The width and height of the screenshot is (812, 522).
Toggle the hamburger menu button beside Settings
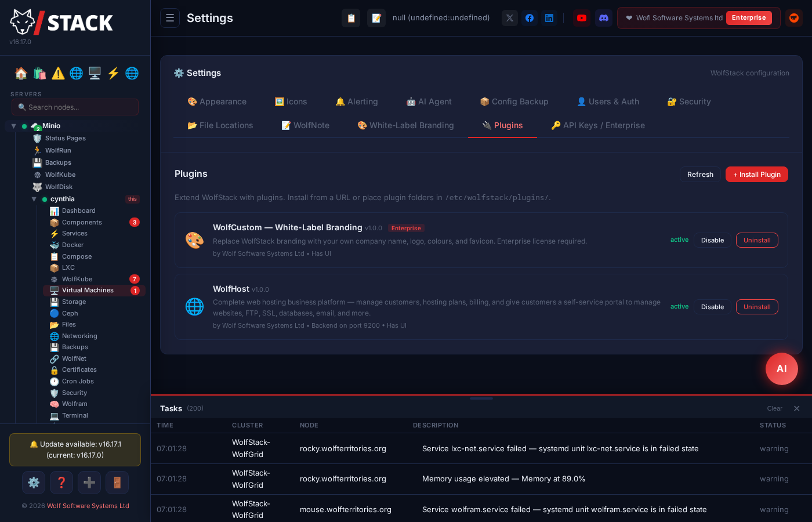click(170, 18)
